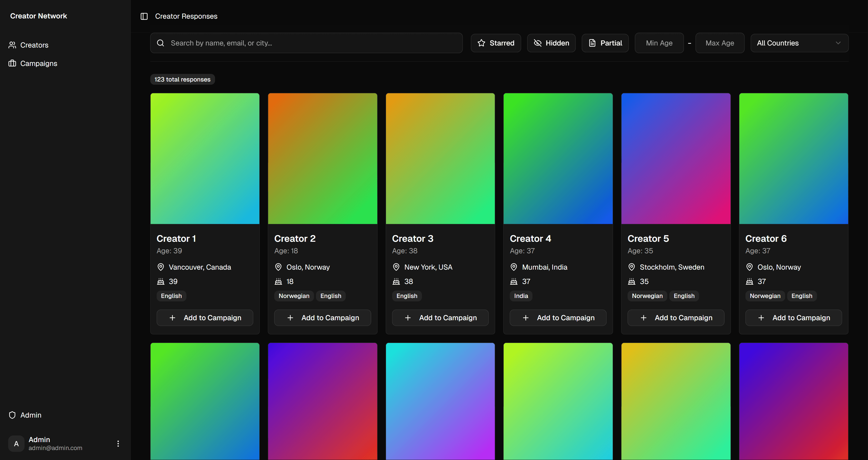Select Campaigns in the sidebar navigation

click(39, 63)
